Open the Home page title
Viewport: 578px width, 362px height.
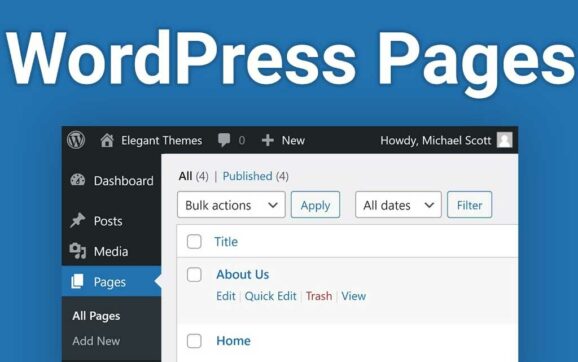pos(233,341)
